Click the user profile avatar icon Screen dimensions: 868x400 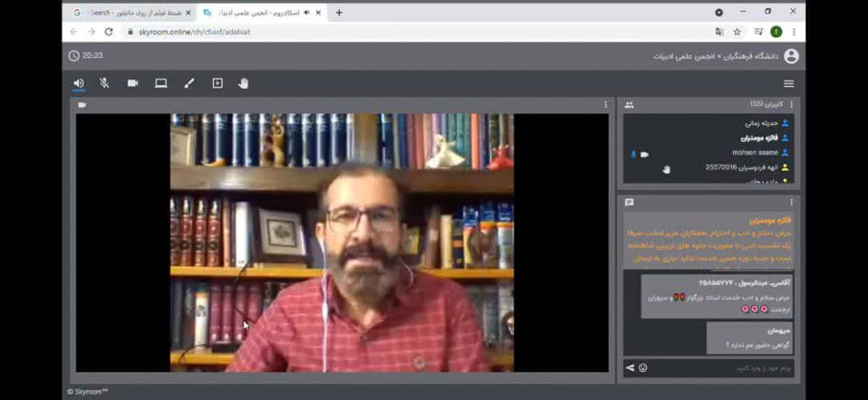[x=791, y=56]
